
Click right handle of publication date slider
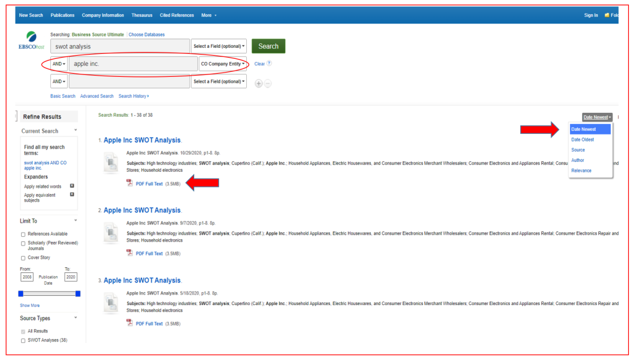pos(78,293)
